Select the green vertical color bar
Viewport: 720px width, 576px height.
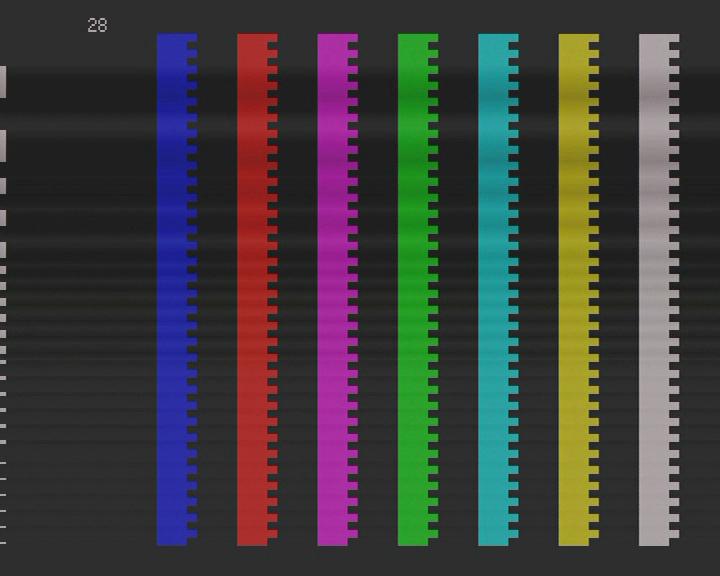click(414, 290)
